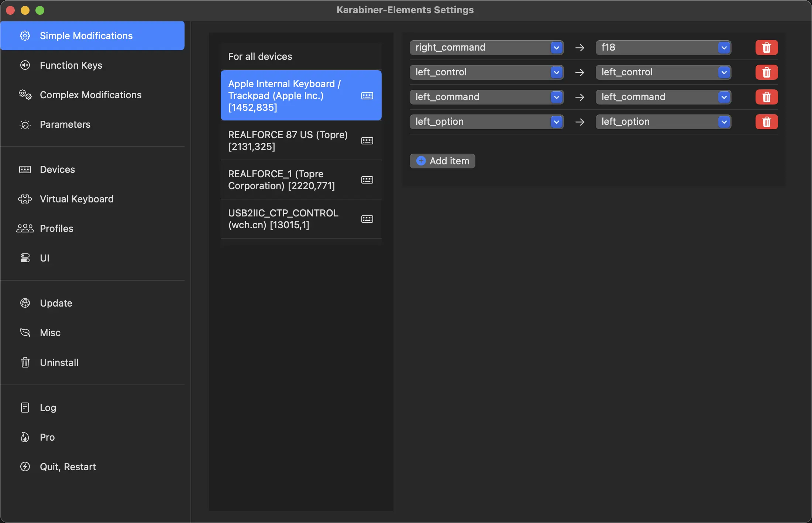Open the Simple Modifications section

coord(92,35)
